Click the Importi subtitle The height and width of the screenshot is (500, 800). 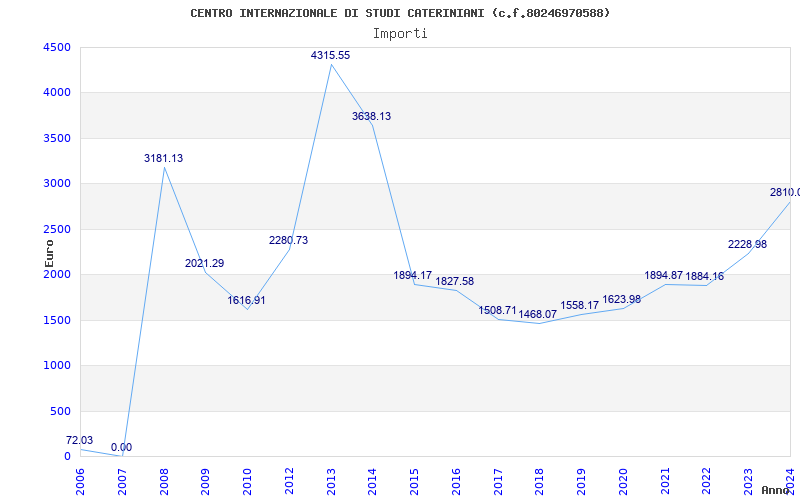point(400,34)
